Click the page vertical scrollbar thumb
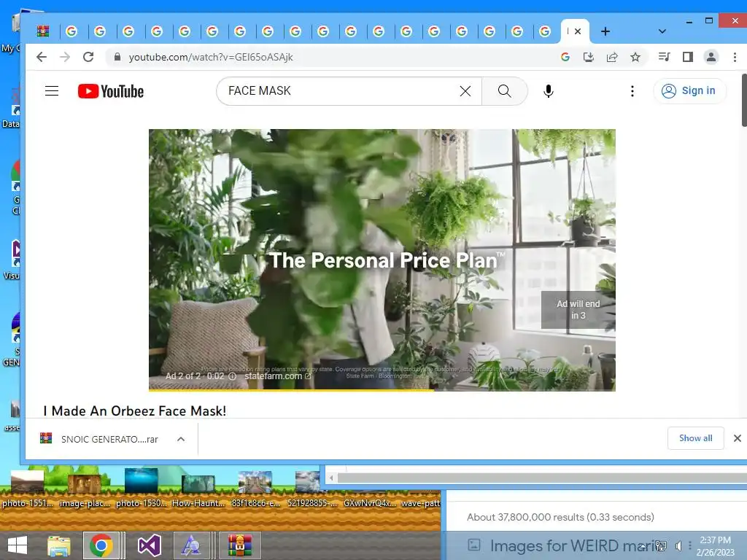This screenshot has height=560, width=747. pos(744,100)
